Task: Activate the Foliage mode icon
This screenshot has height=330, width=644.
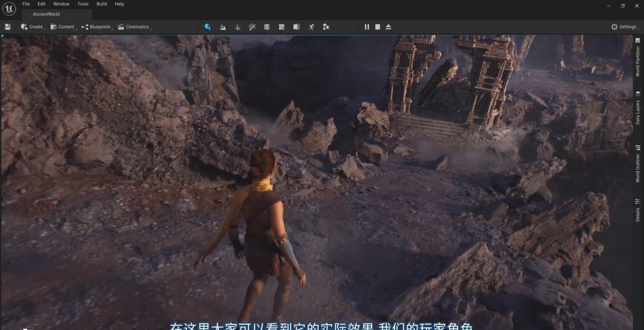Action: 237,27
